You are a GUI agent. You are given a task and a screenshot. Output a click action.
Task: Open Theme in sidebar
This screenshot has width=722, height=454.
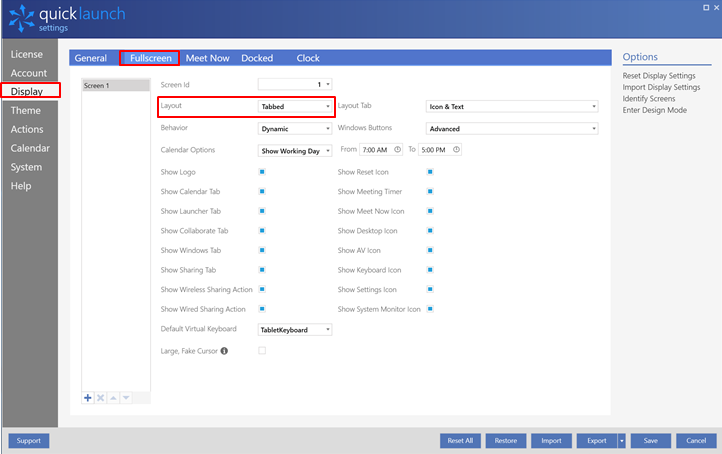pos(26,111)
